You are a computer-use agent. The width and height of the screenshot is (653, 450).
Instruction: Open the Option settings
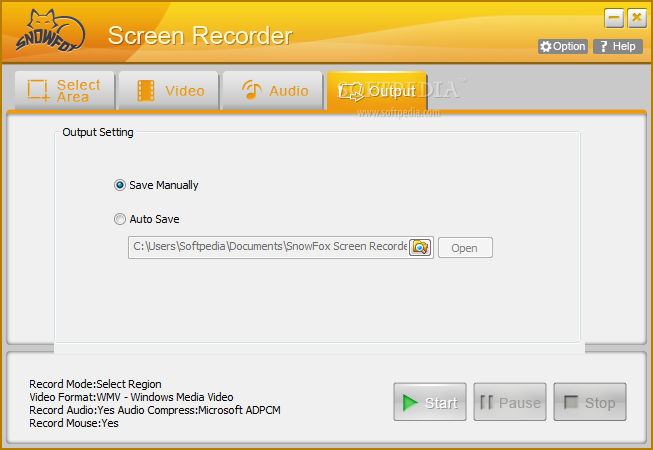click(x=563, y=46)
